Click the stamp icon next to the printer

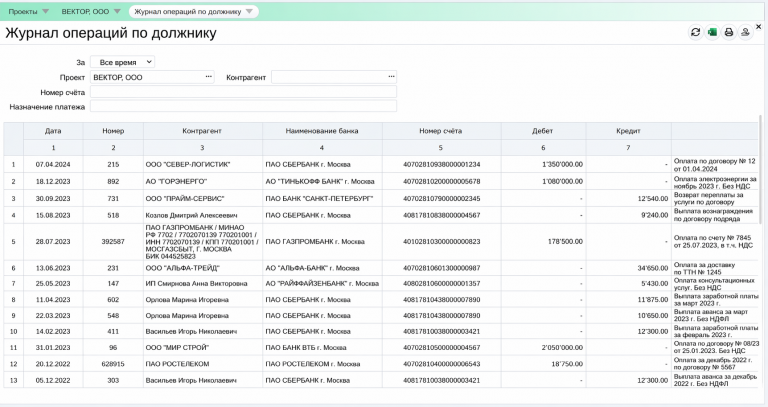(x=745, y=32)
